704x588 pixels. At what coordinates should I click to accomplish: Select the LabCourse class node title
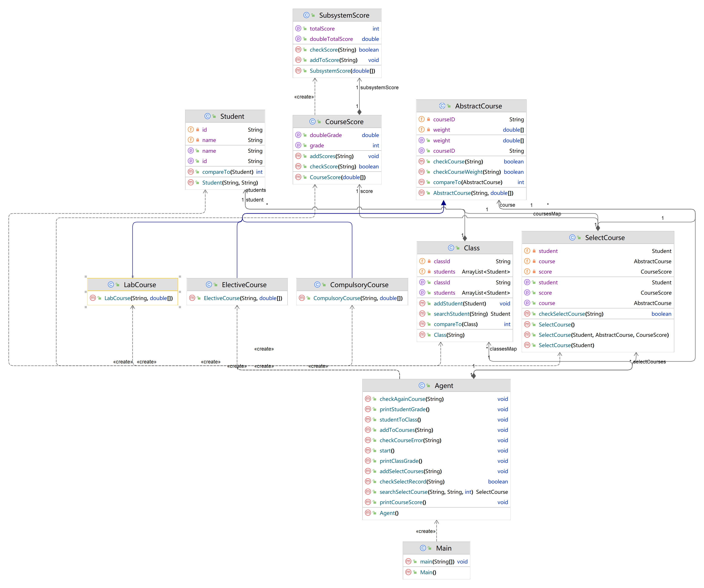click(x=140, y=285)
